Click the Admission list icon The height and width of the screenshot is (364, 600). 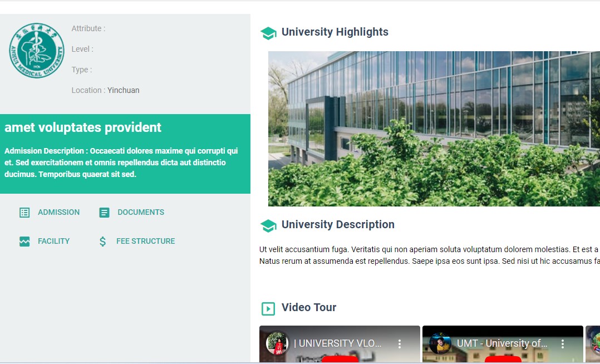24,213
